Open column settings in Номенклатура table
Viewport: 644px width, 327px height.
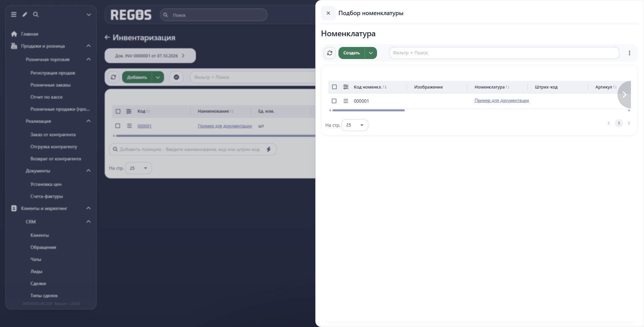[x=346, y=87]
